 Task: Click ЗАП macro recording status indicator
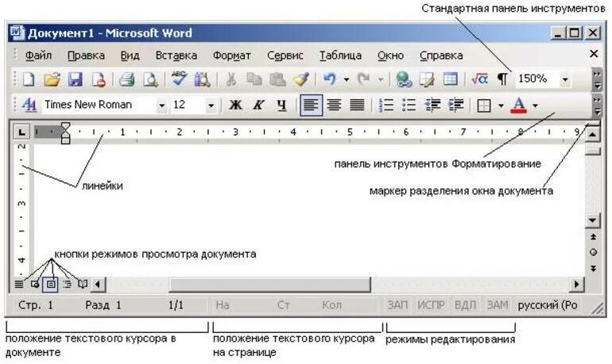(397, 304)
